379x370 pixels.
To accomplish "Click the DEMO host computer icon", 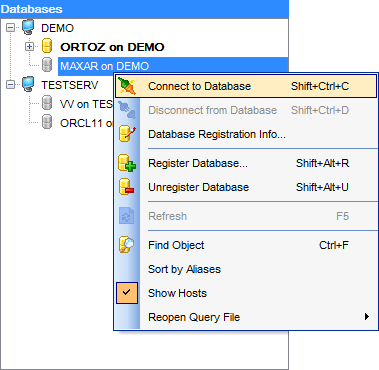I will [28, 27].
